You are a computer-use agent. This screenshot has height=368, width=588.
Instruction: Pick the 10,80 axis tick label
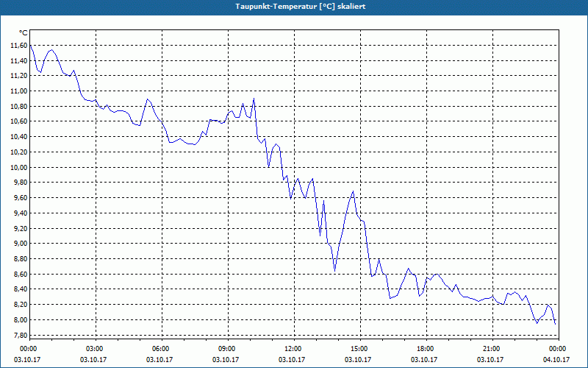(19, 106)
